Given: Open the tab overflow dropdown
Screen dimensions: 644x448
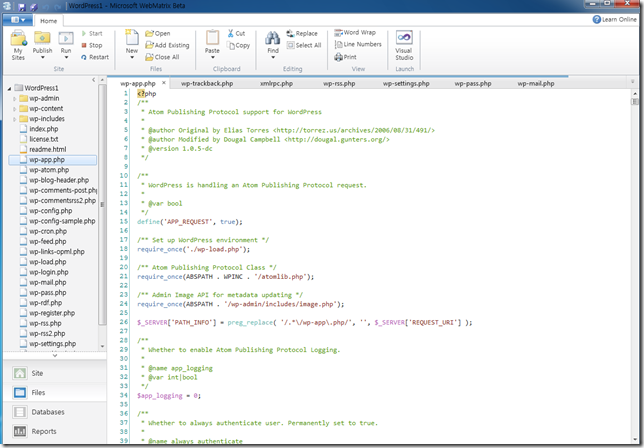Looking at the screenshot, I should [x=632, y=82].
